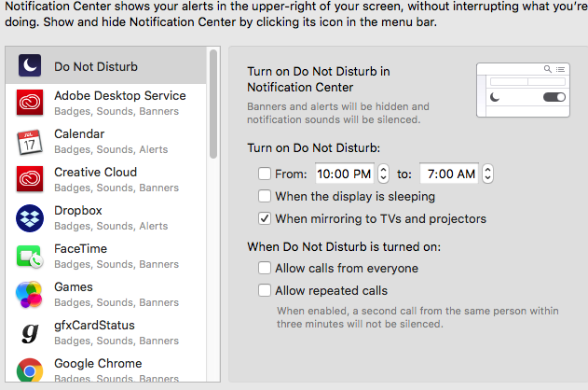The height and width of the screenshot is (390, 588).
Task: Open the Calendar app icon entry
Action: [30, 142]
